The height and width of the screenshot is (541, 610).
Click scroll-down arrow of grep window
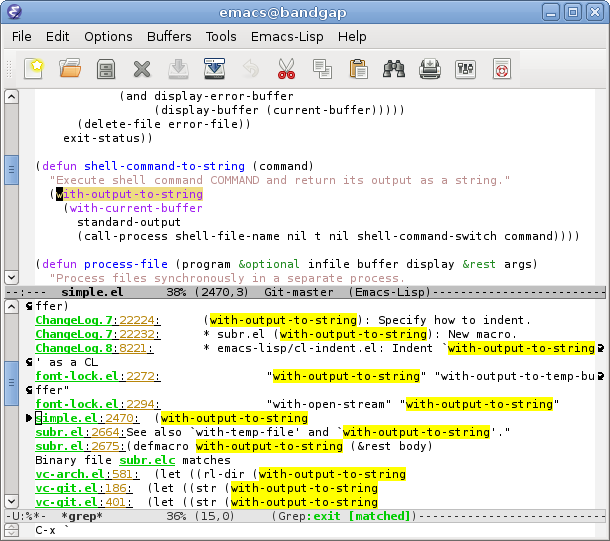[11, 501]
